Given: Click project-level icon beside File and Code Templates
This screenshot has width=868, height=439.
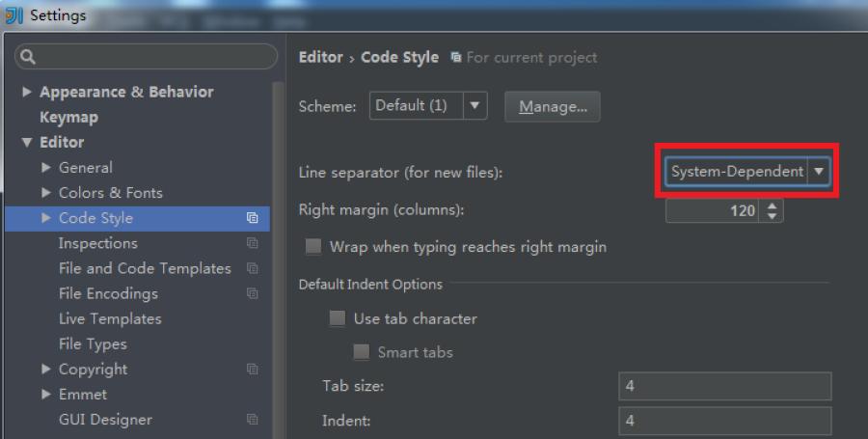Looking at the screenshot, I should pyautogui.click(x=253, y=268).
